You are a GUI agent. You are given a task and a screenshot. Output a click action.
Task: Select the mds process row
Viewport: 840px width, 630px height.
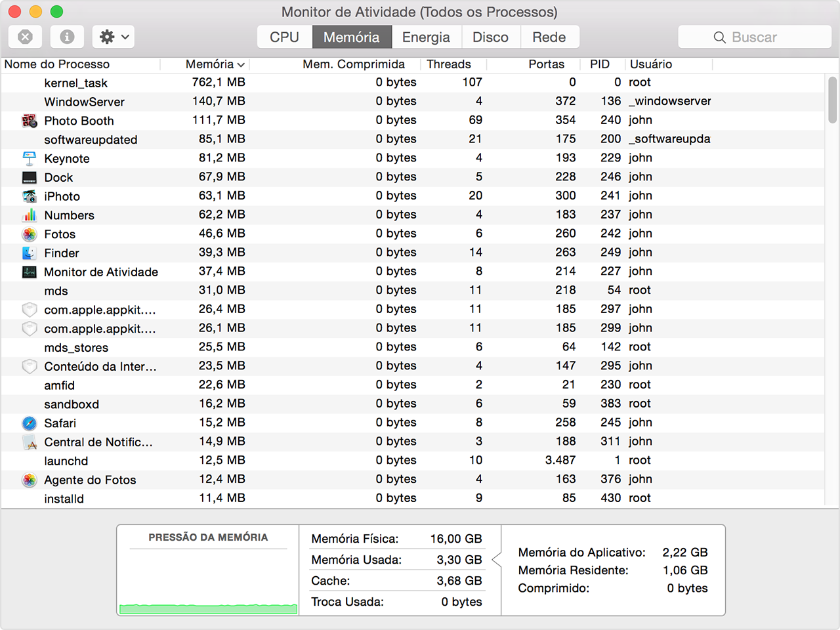pyautogui.click(x=413, y=291)
